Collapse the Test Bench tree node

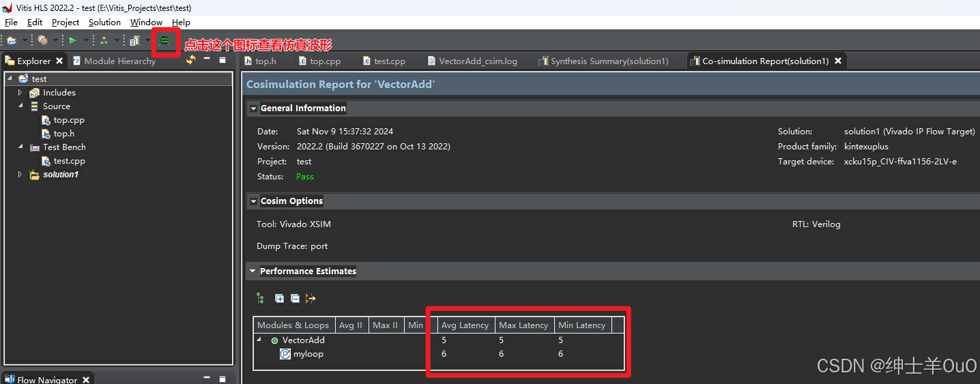(x=20, y=147)
